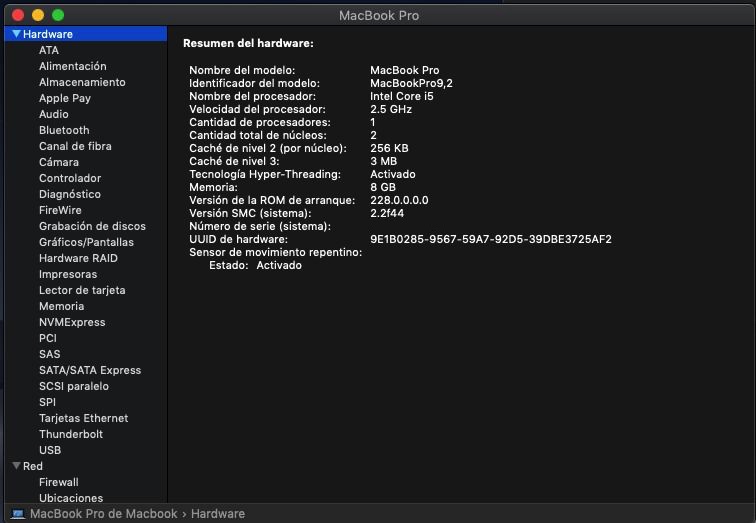The height and width of the screenshot is (523, 756).
Task: Open the Memoria sidebar entry
Action: coord(61,306)
